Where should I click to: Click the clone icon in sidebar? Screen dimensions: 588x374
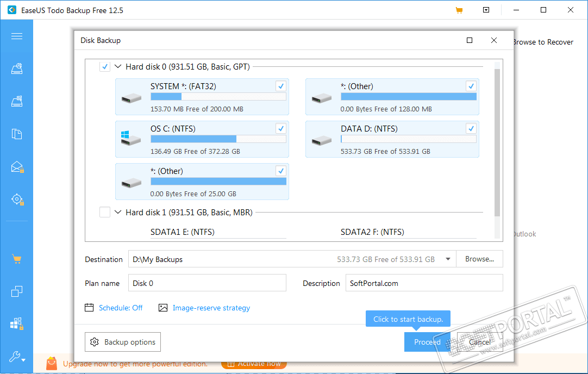coord(17,291)
